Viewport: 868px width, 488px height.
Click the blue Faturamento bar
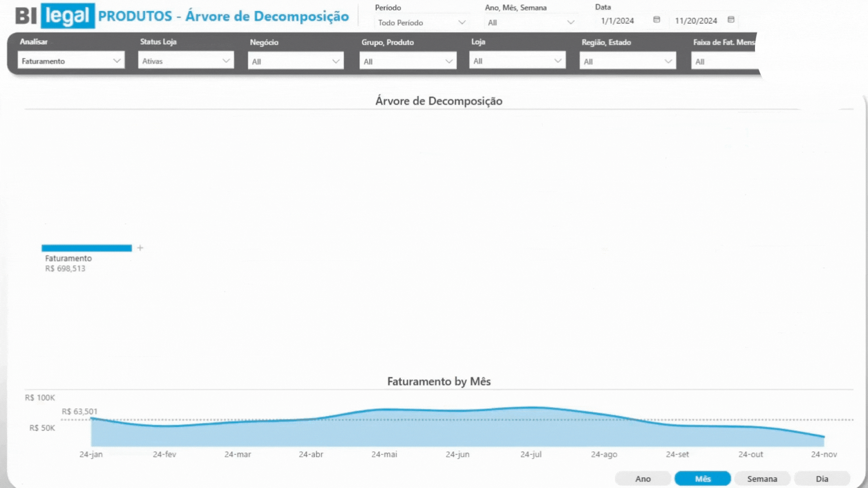pos(86,248)
